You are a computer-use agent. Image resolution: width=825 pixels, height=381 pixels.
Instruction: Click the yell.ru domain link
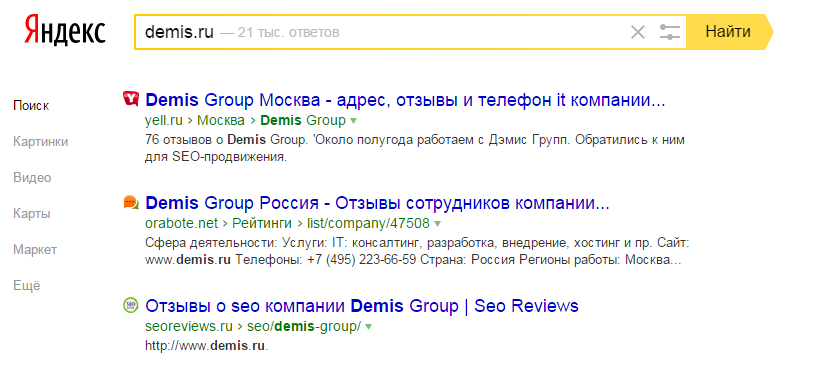pyautogui.click(x=164, y=121)
